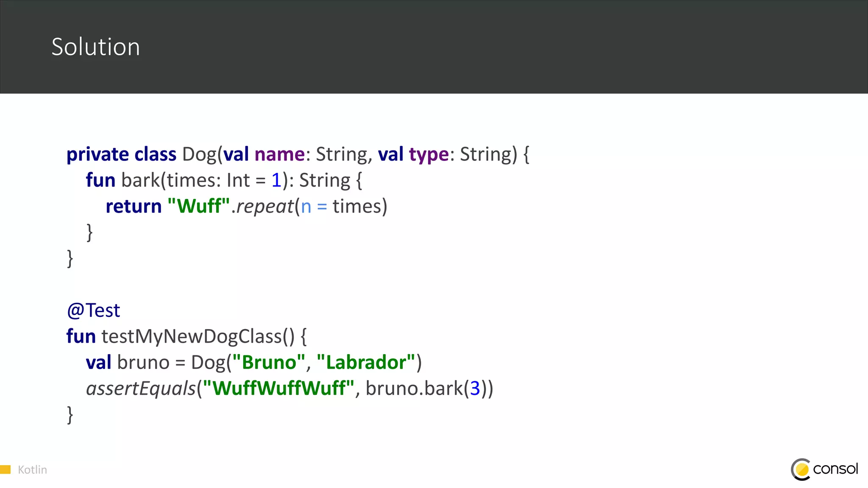Click the yellow footer square marker
Screen dimensions: 868x488
tap(5, 469)
